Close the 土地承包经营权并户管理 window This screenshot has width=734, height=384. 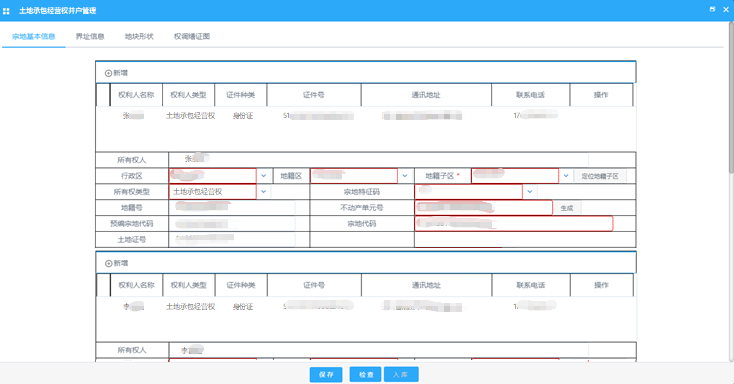(726, 9)
